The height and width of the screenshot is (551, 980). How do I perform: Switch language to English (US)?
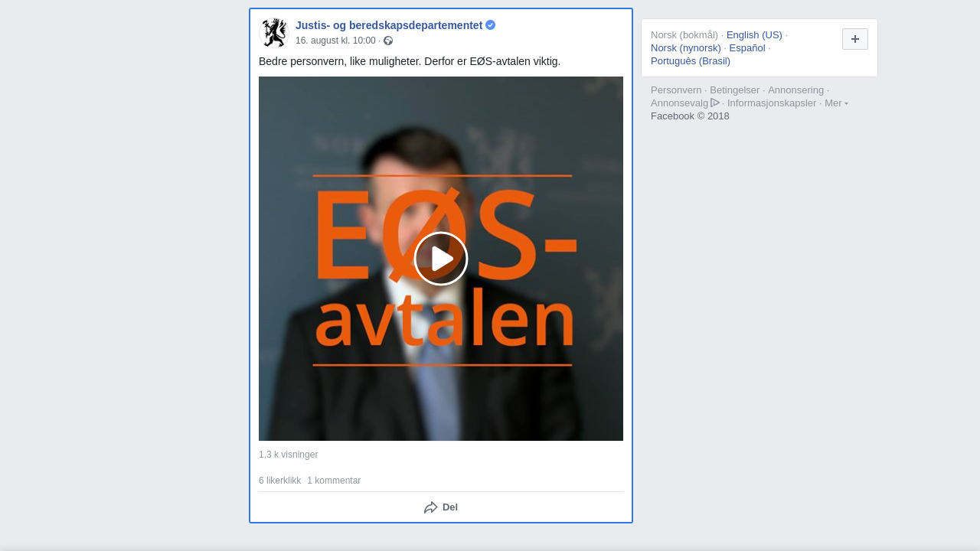pyautogui.click(x=754, y=35)
